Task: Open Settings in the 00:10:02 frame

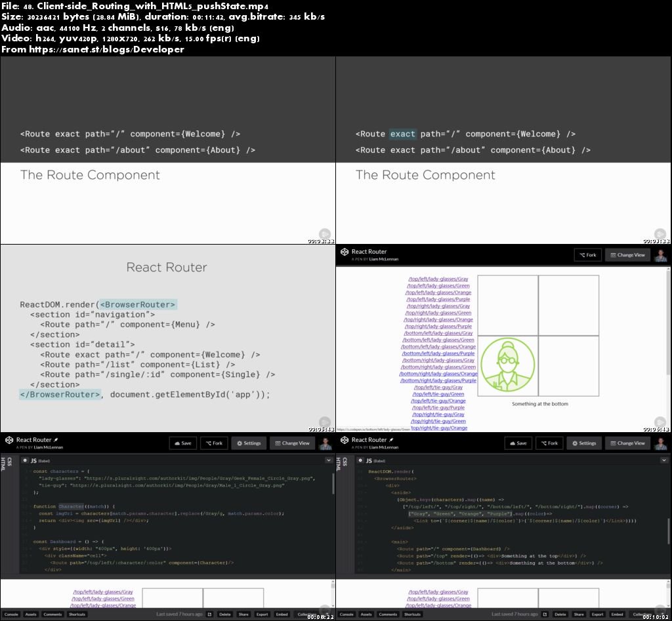Action: tap(584, 443)
